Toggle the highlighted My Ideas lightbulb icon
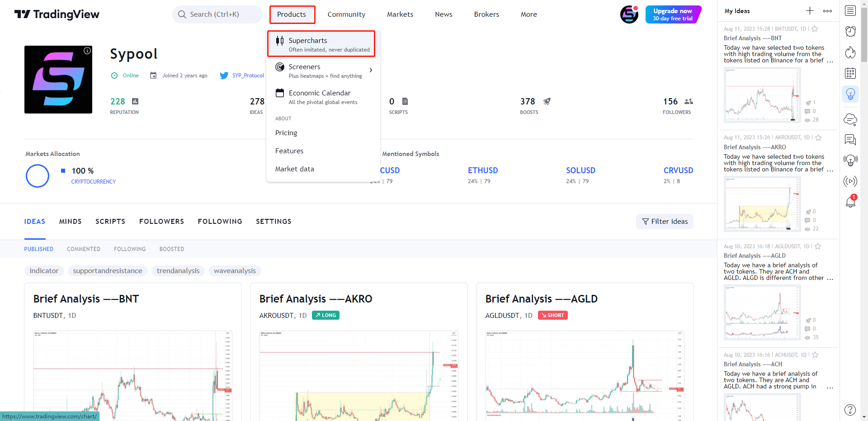Viewport: 868px width, 421px height. [850, 94]
